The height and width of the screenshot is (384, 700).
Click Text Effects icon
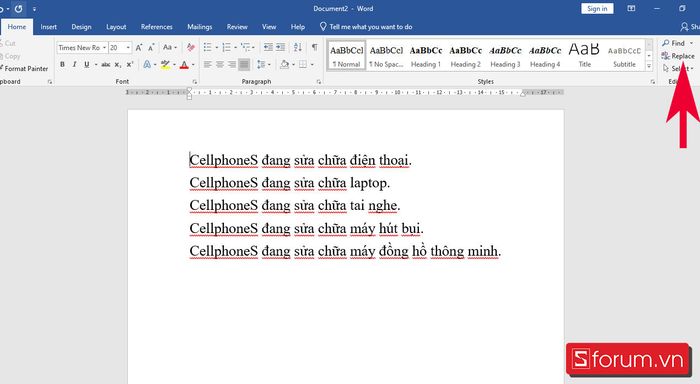[x=147, y=65]
